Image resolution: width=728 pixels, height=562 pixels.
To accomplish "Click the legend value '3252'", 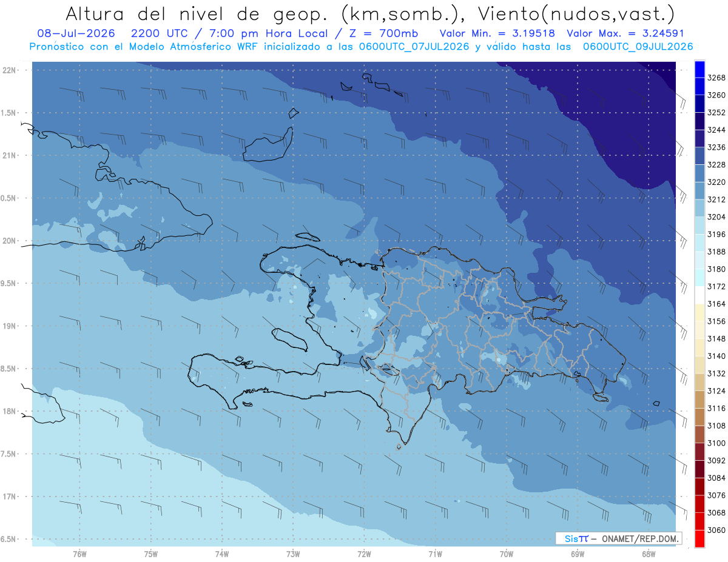I will pyautogui.click(x=716, y=113).
